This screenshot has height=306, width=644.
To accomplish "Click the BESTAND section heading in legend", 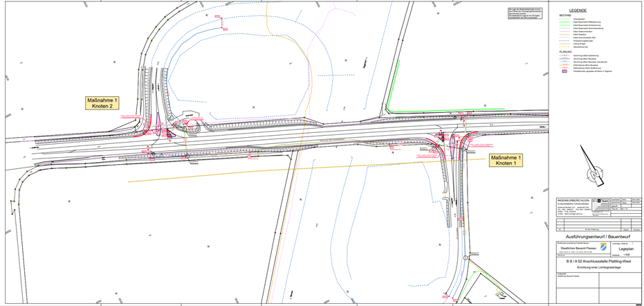I will (566, 15).
